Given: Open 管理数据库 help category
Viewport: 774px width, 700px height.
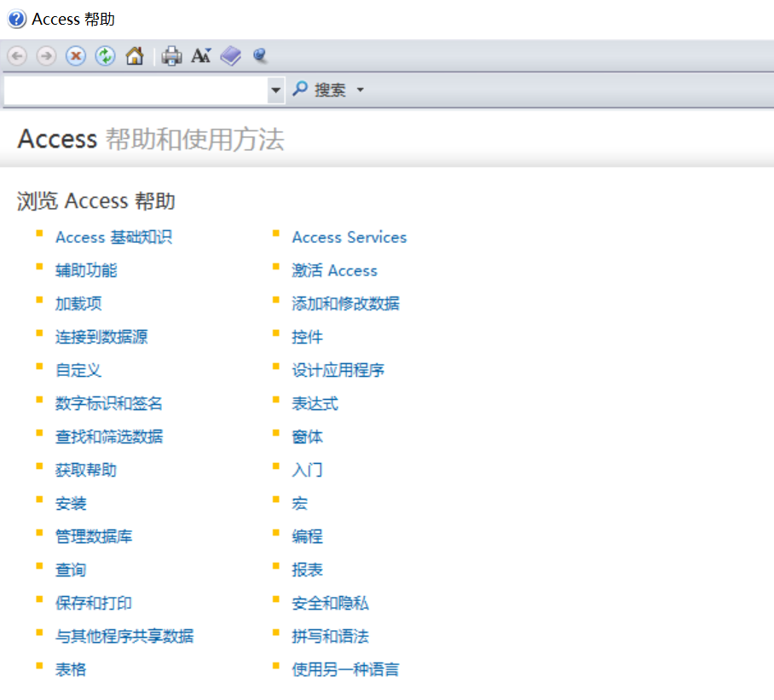Looking at the screenshot, I should click(x=94, y=536).
